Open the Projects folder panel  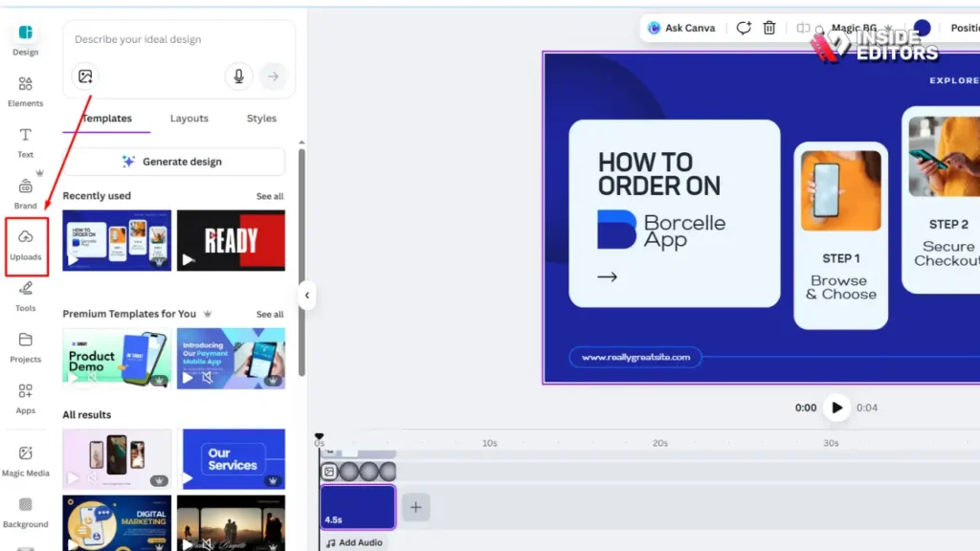(25, 347)
